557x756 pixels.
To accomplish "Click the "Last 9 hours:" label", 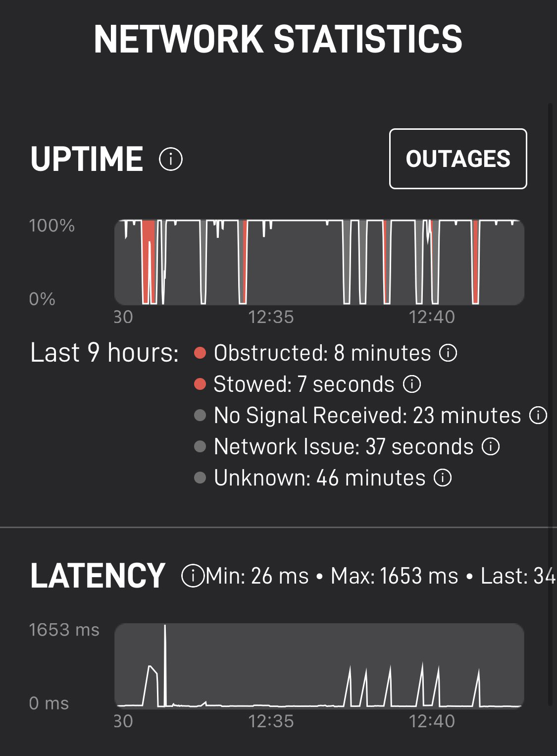I will (x=104, y=353).
